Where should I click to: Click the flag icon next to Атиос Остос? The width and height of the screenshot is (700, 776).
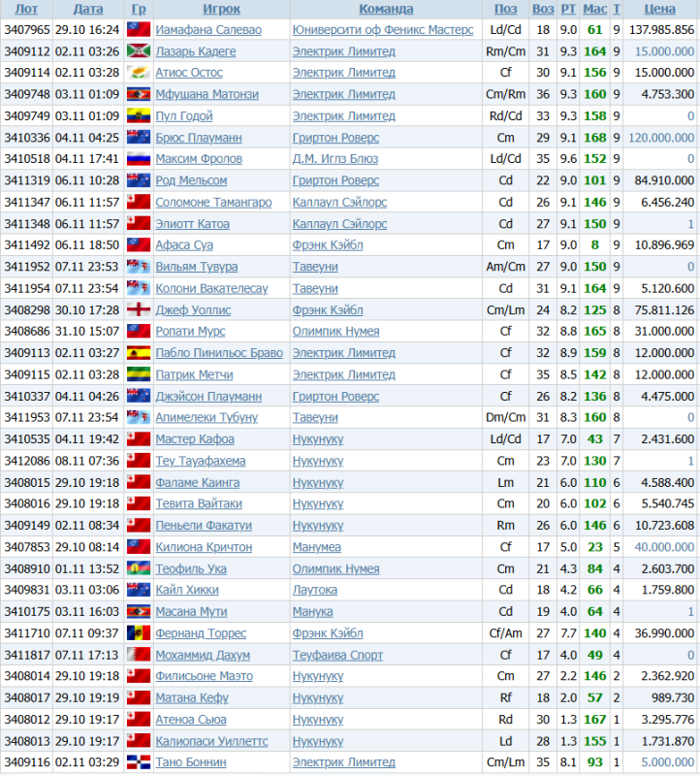click(x=138, y=73)
